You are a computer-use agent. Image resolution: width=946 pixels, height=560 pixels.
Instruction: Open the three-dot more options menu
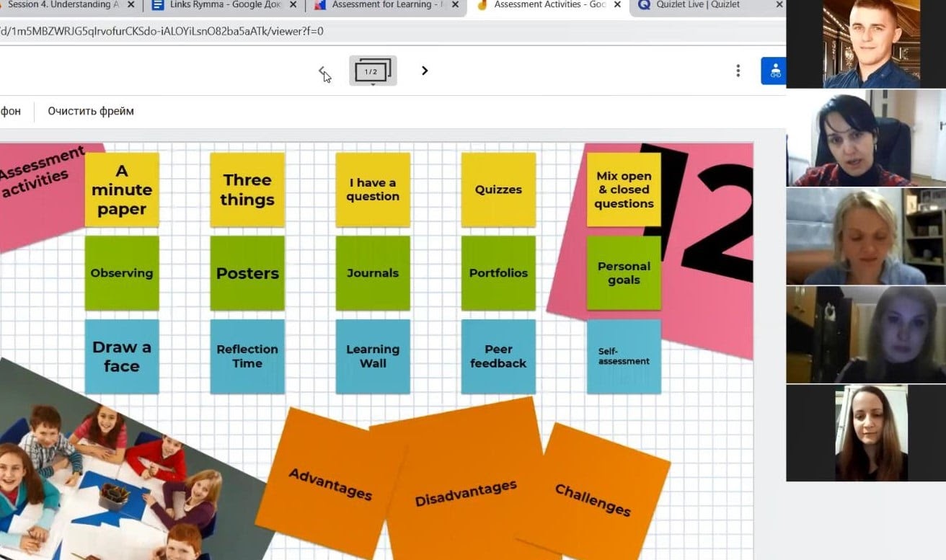[738, 71]
